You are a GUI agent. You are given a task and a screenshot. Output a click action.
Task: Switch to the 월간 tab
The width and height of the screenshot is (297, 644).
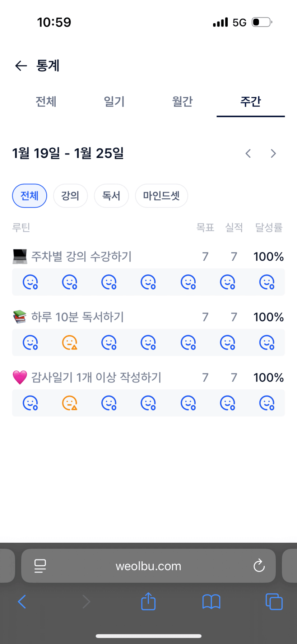tap(182, 102)
